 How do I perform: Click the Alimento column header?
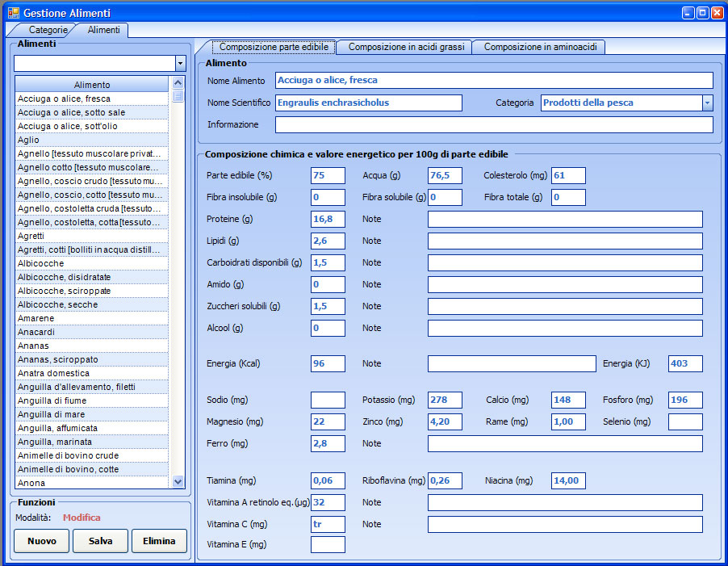[x=92, y=84]
